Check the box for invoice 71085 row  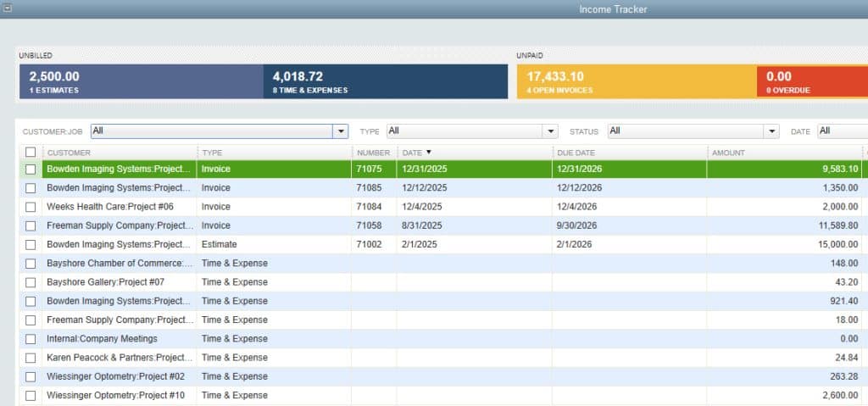(31, 188)
